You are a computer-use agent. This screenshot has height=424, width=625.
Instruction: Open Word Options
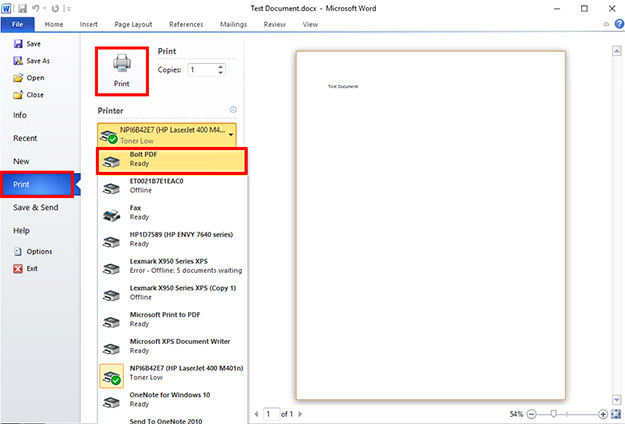(x=33, y=251)
